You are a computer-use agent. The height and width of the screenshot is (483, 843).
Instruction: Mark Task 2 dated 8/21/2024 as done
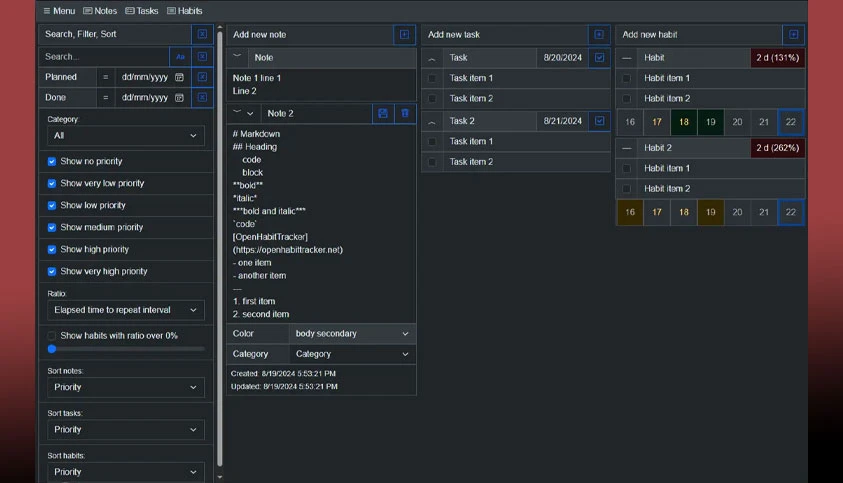pyautogui.click(x=599, y=121)
